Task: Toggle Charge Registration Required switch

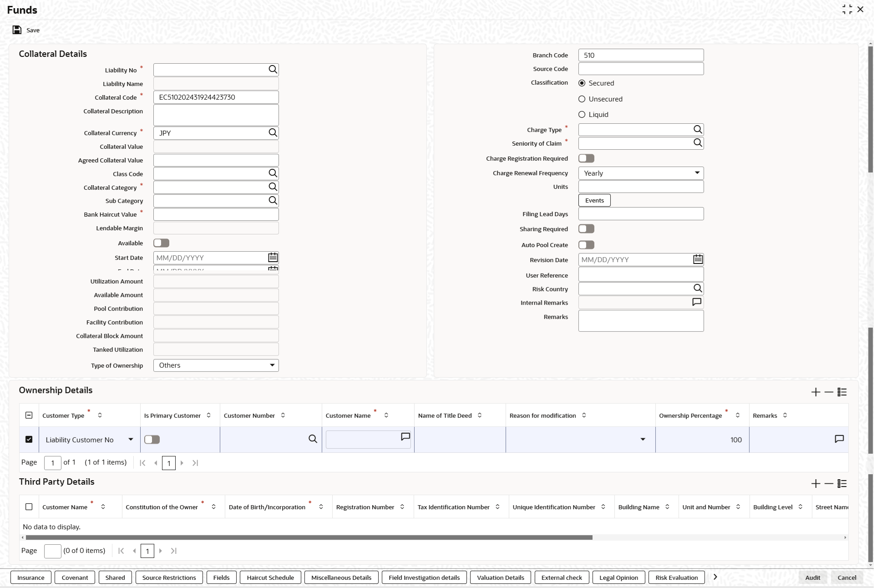Action: tap(586, 158)
